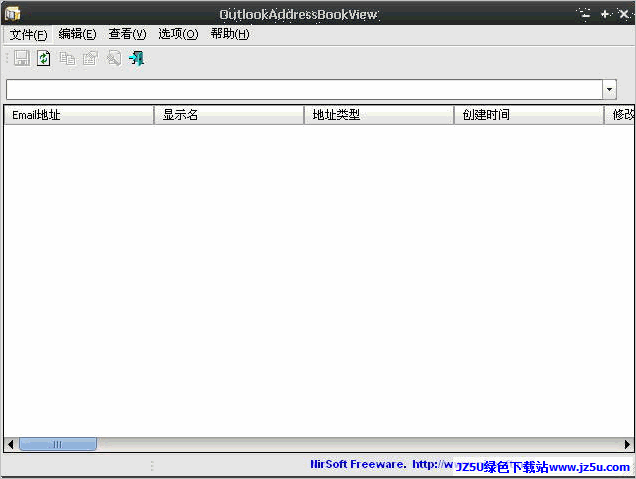Viewport: 636px width, 479px height.
Task: Open the 帮助(H) menu
Action: 230,34
